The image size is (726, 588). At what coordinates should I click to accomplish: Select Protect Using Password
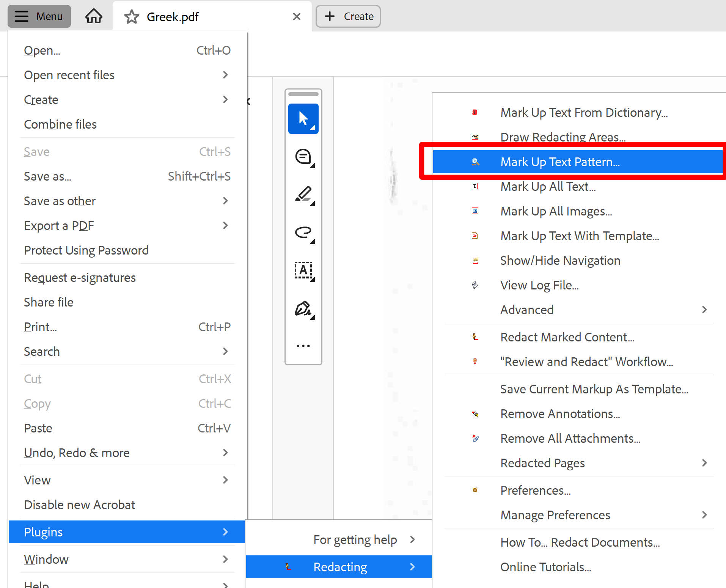[x=127, y=250]
